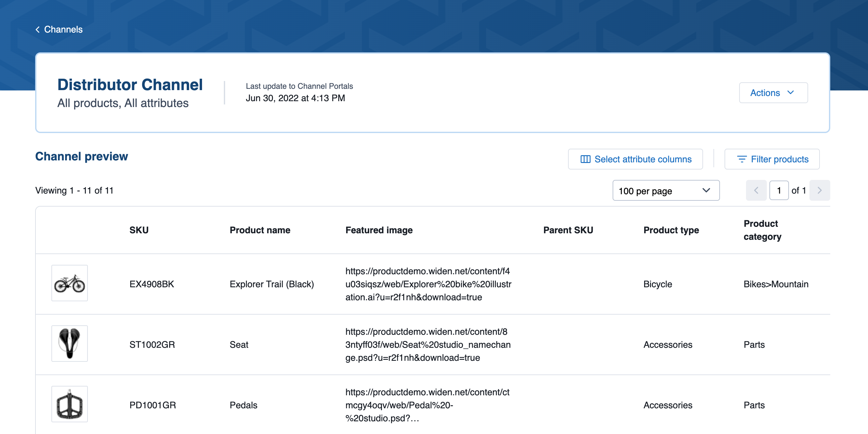Click the previous page arrow

point(756,190)
